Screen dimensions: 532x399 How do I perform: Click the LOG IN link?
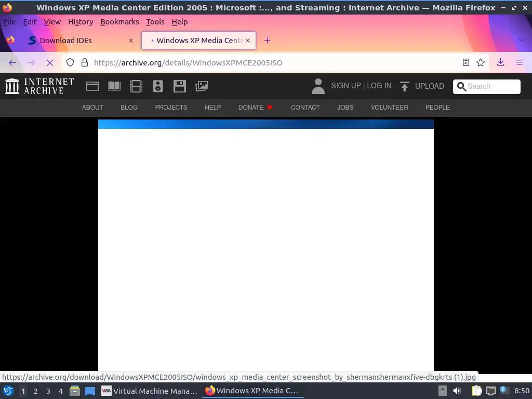(x=379, y=86)
